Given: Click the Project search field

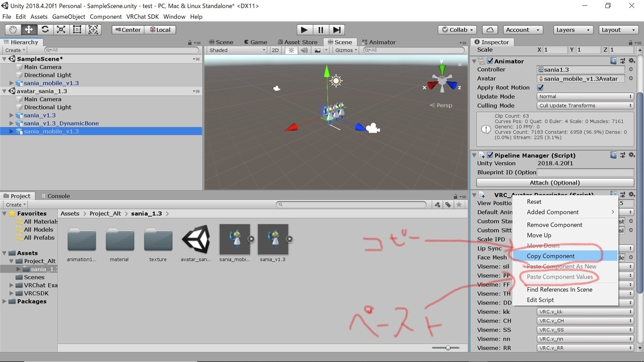Looking at the screenshot, I should coord(352,205).
